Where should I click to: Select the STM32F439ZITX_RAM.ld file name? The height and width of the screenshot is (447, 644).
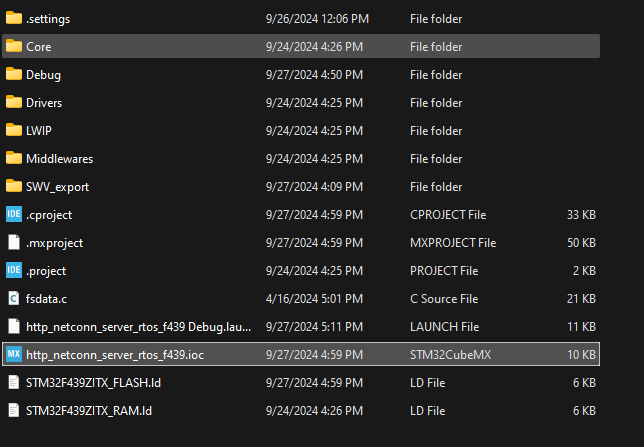[x=88, y=410]
